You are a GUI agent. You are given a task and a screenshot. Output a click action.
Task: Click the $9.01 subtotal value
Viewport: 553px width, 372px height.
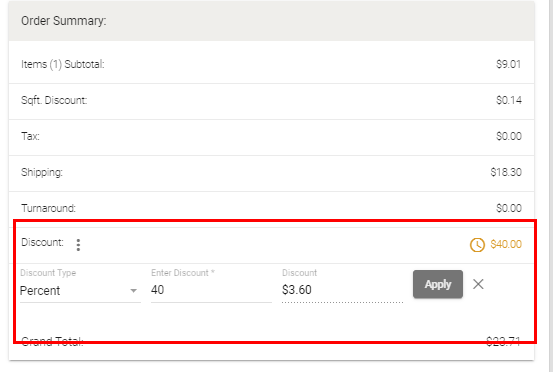click(x=508, y=64)
